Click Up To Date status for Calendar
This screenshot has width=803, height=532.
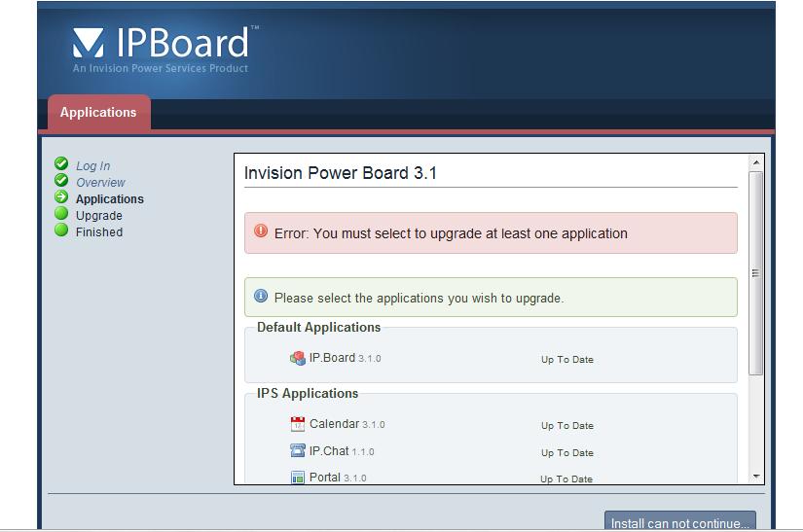pos(567,426)
